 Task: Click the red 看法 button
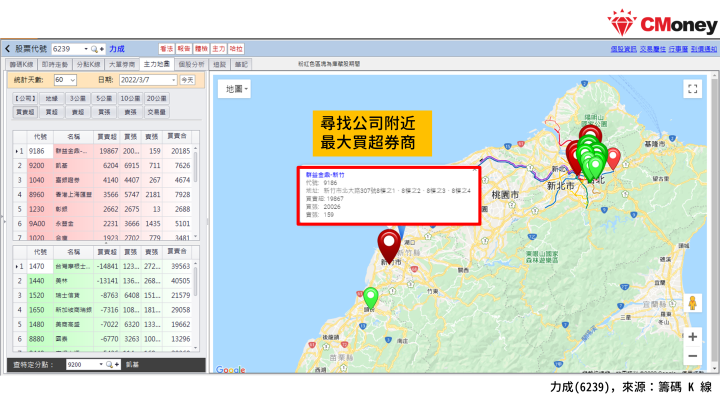pyautogui.click(x=167, y=49)
